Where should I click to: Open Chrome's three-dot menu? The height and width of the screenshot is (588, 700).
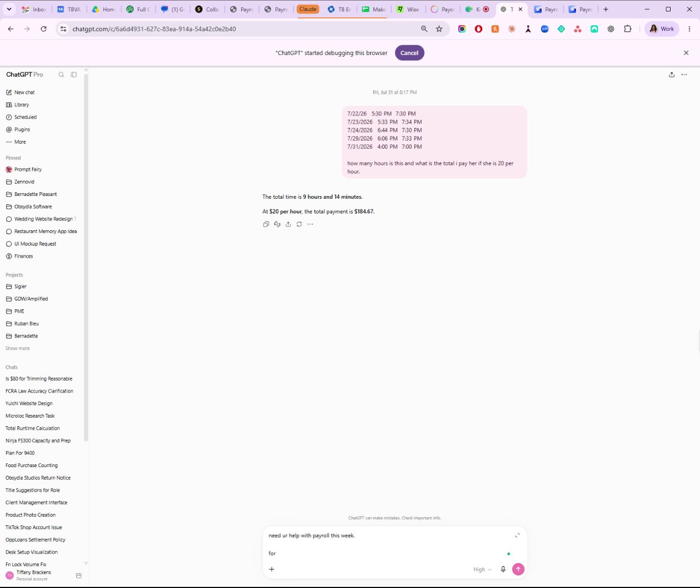coord(690,29)
